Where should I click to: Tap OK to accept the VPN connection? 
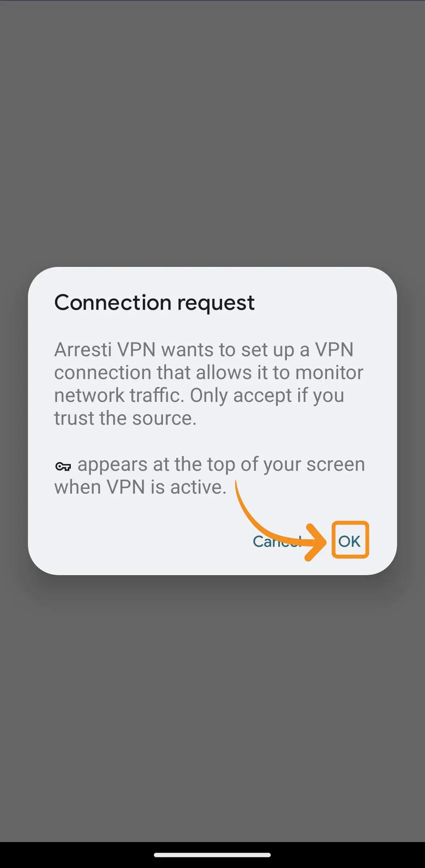pos(349,541)
